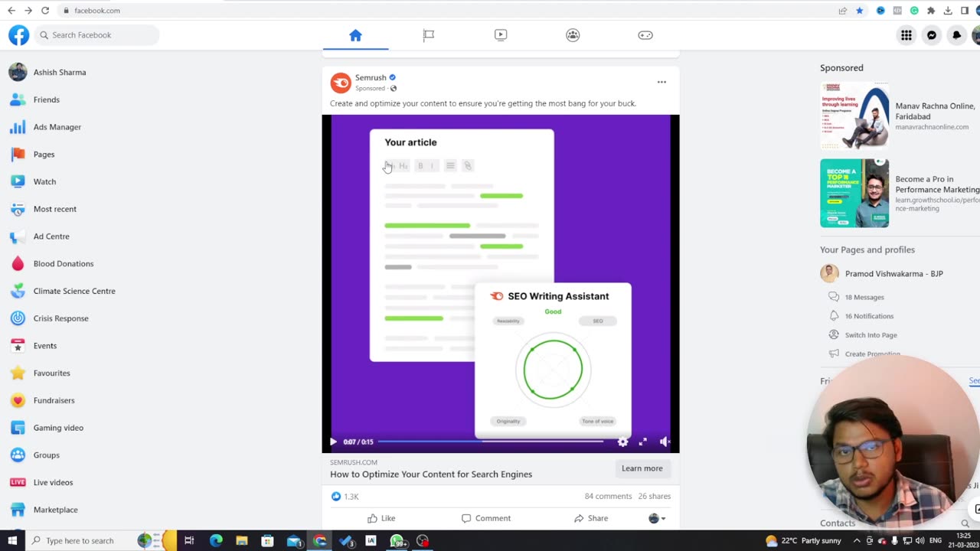Screen dimensions: 980x551
Task: Open browser downloads icon
Action: coord(948,11)
